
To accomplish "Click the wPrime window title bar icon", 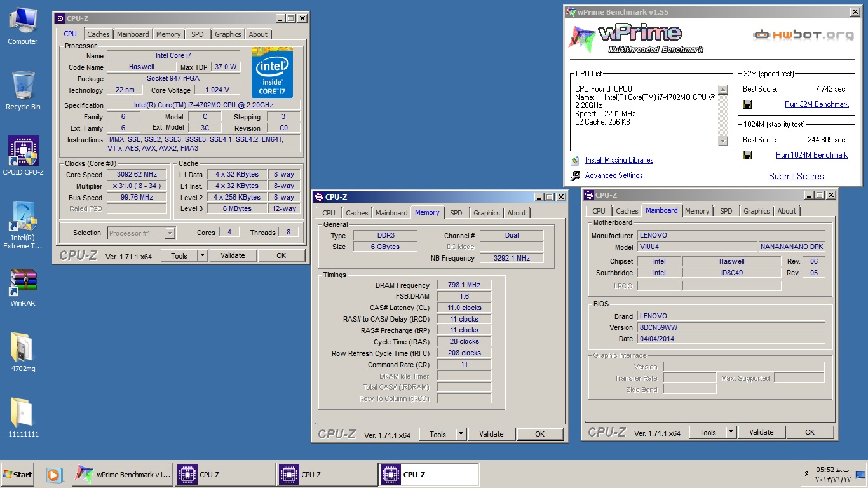I will (x=571, y=11).
